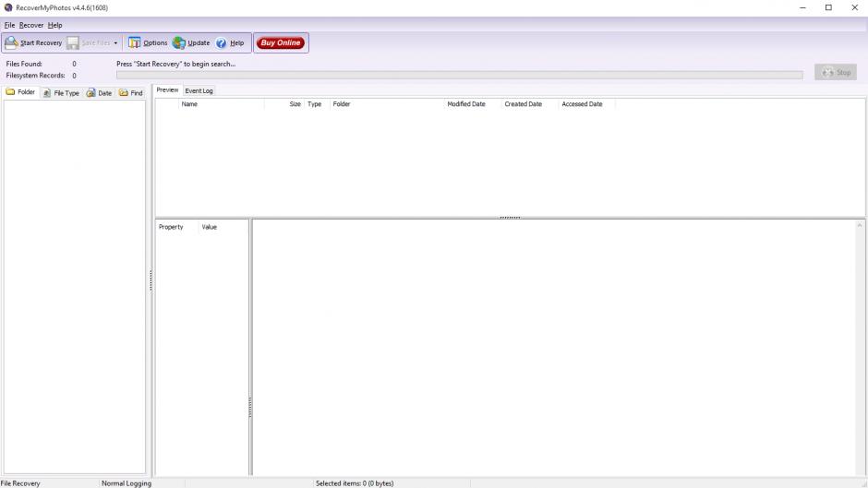Click the Save Files disk icon
This screenshot has width=868, height=488.
[x=73, y=42]
